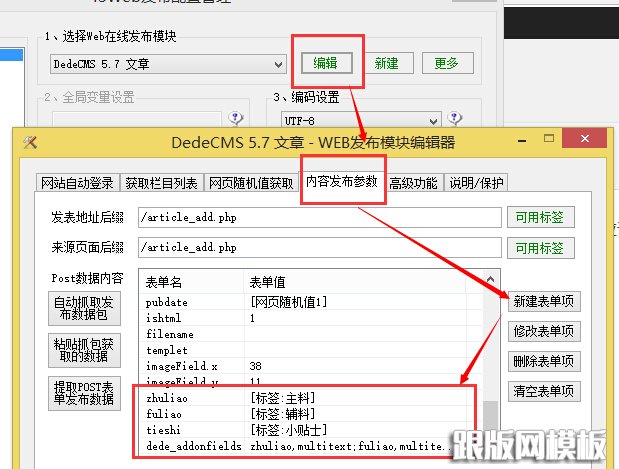Click the form list scrollbar up arrow
The height and width of the screenshot is (469, 619).
click(491, 278)
